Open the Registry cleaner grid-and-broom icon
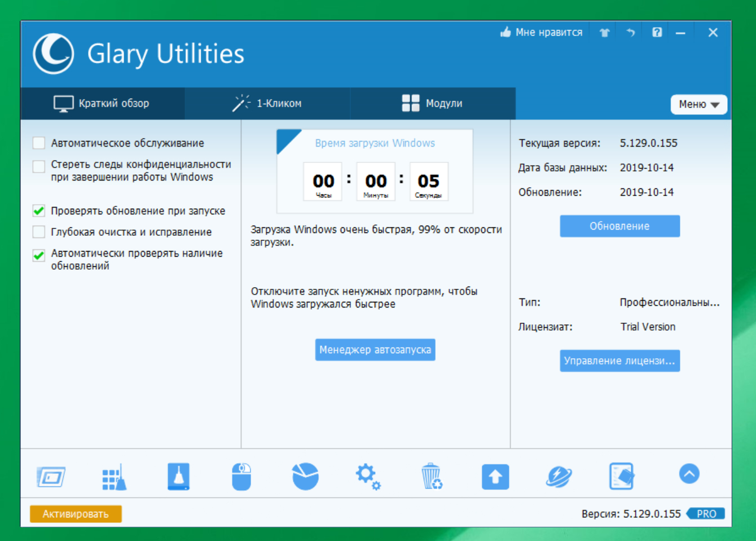Viewport: 756px width, 541px height. pos(115,477)
